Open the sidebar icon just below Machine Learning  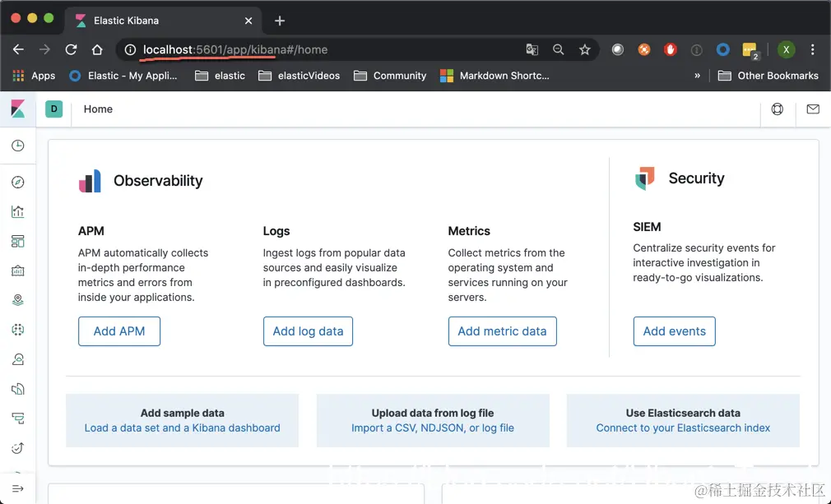tap(17, 359)
